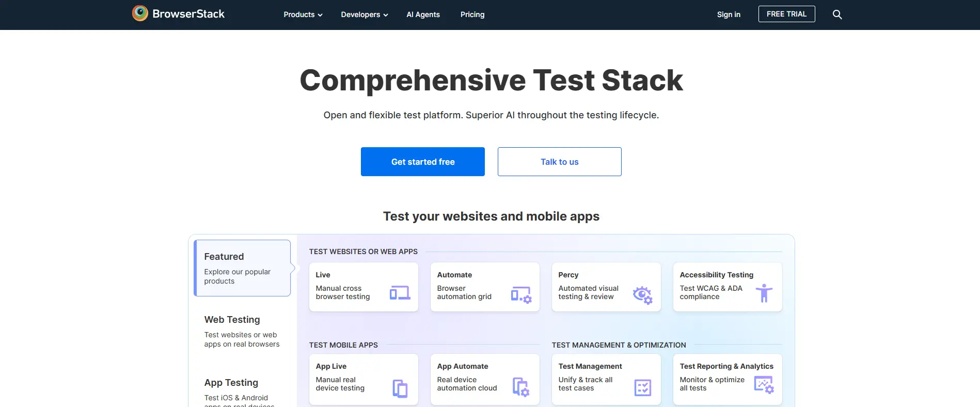Viewport: 980px width, 407px height.
Task: Switch to the App Testing tab
Action: [x=242, y=390]
